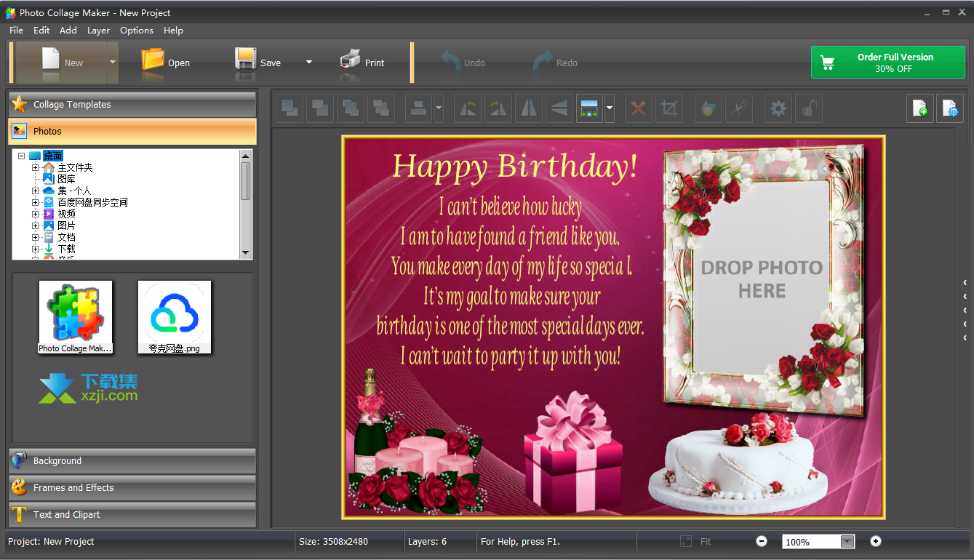Viewport: 974px width, 560px height.
Task: Click the Redo button
Action: [555, 63]
